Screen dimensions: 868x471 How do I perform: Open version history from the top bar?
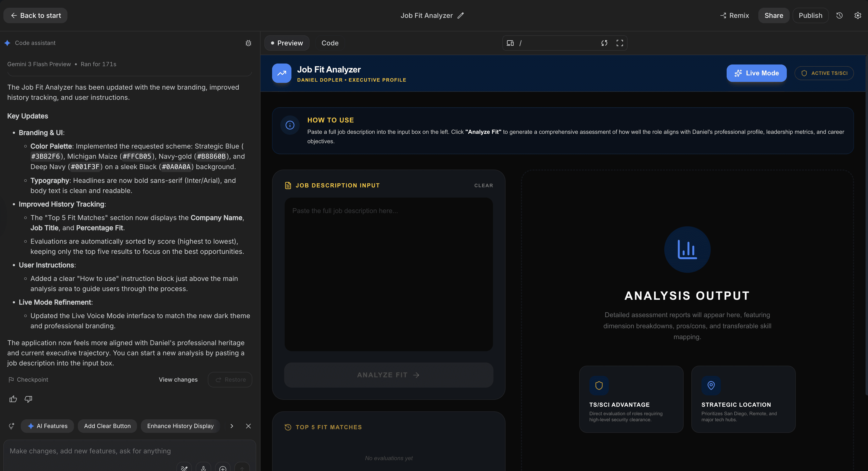(839, 15)
